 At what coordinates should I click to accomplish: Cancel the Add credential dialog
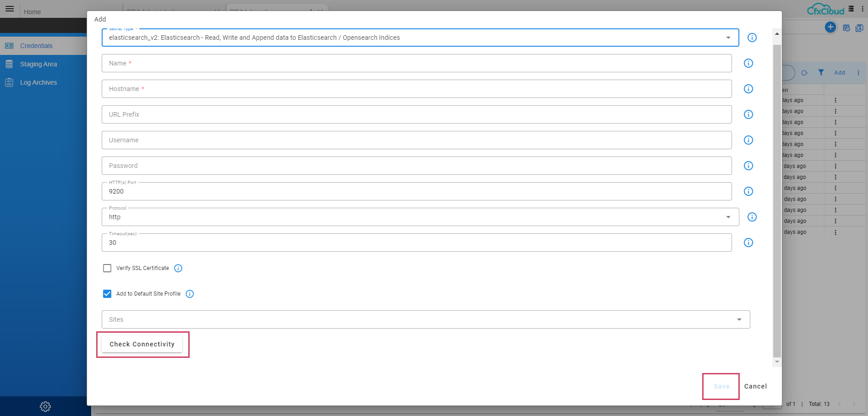[755, 386]
